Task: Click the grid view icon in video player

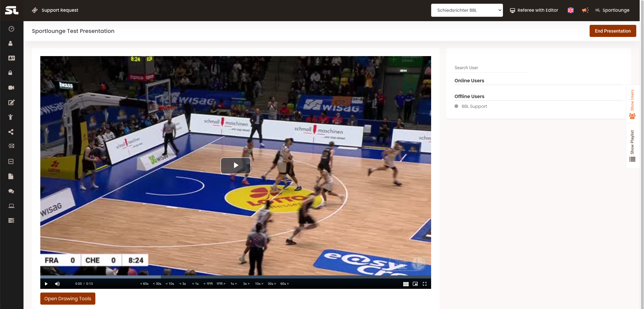Action: (406, 284)
